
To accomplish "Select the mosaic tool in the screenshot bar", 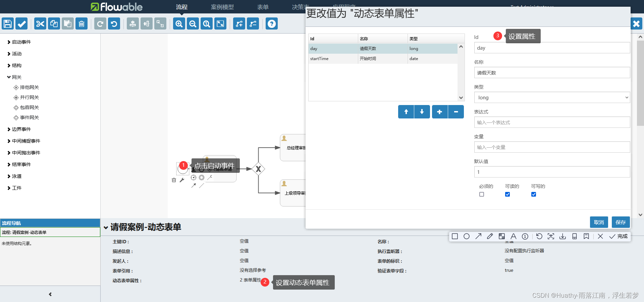I will (x=502, y=236).
